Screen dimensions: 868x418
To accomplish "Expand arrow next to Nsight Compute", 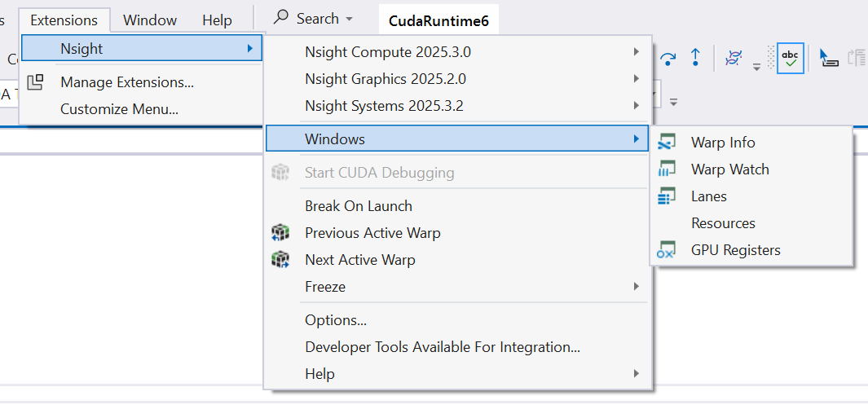I will click(637, 52).
